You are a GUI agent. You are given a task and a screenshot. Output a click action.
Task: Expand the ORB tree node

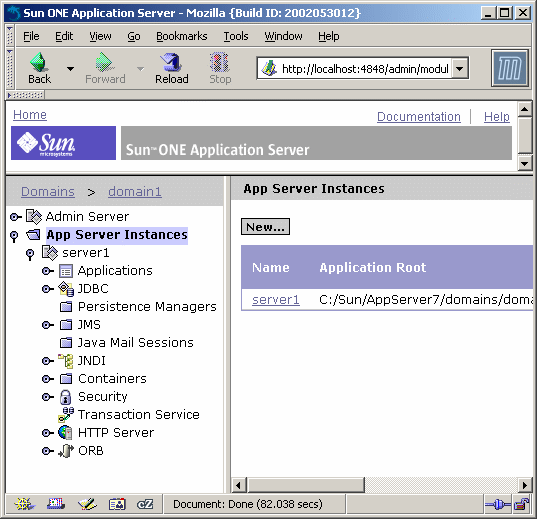point(48,451)
